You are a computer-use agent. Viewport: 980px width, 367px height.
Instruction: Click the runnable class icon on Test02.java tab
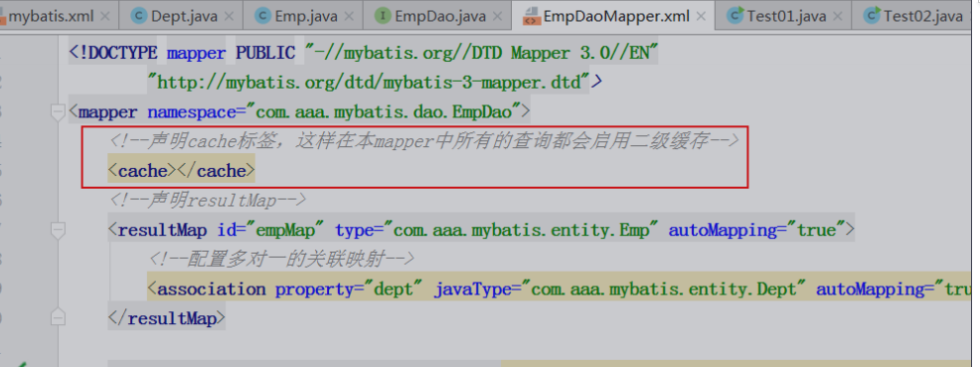point(872,15)
